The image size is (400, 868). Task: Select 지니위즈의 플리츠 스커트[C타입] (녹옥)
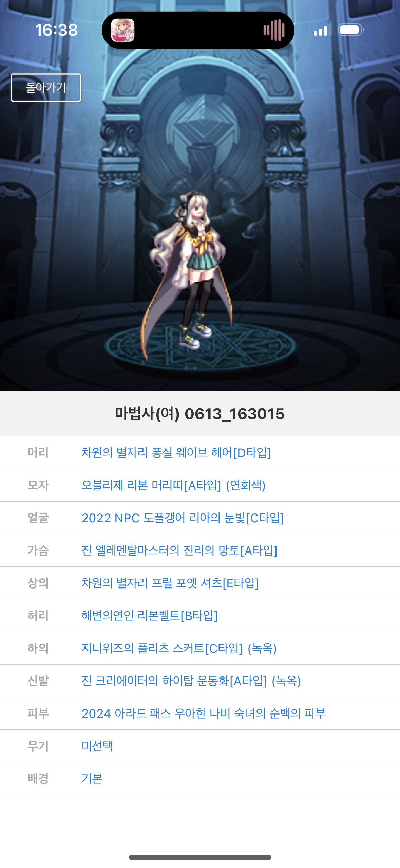(x=179, y=648)
